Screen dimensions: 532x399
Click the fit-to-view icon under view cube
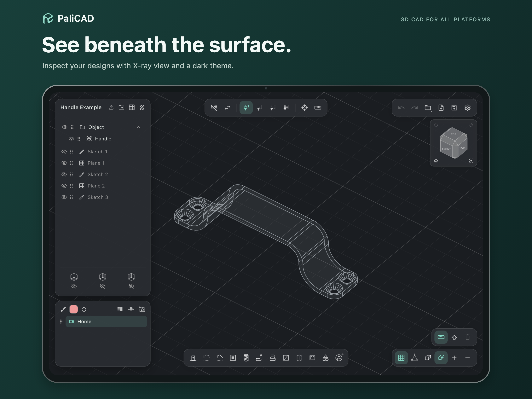471,161
